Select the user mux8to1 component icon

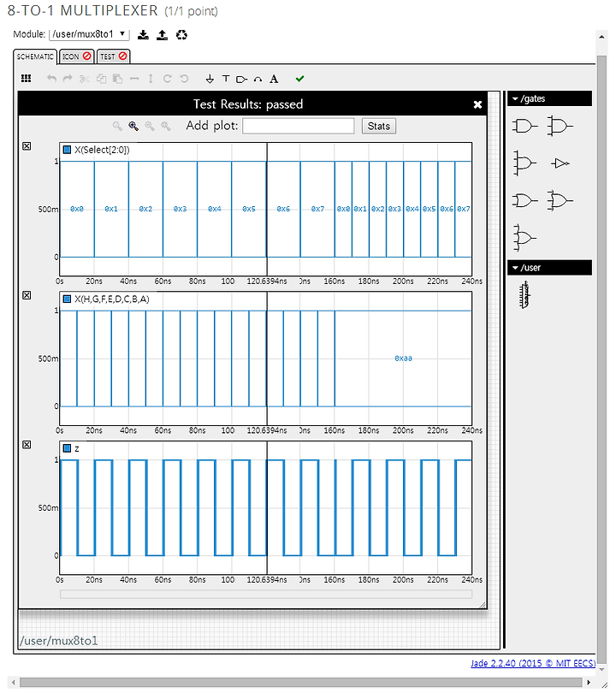click(525, 295)
